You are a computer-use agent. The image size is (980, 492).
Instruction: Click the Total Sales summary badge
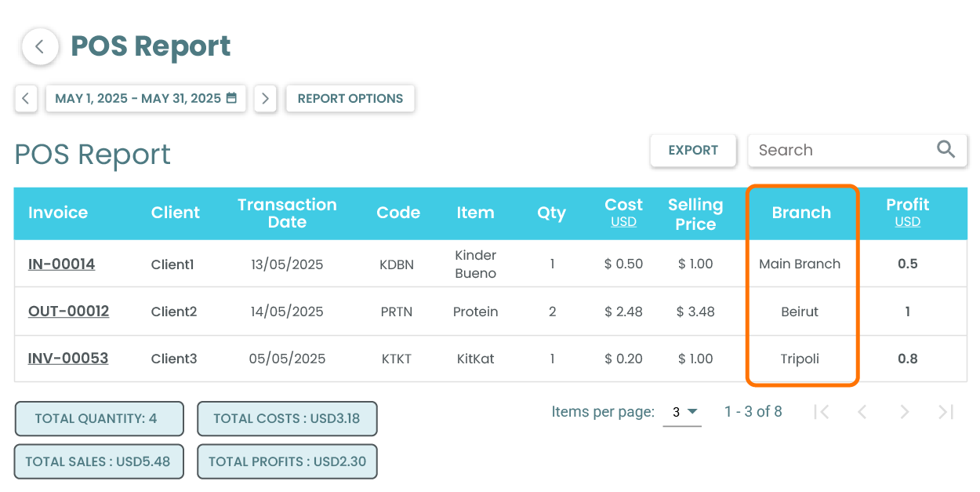(x=98, y=461)
